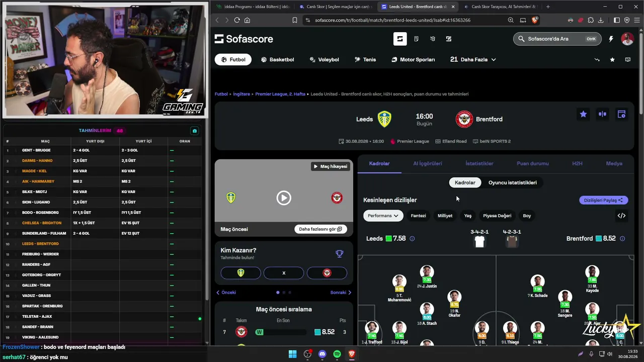Click the camera icon in Tahminlerim panel
The height and width of the screenshot is (362, 644).
tap(195, 131)
